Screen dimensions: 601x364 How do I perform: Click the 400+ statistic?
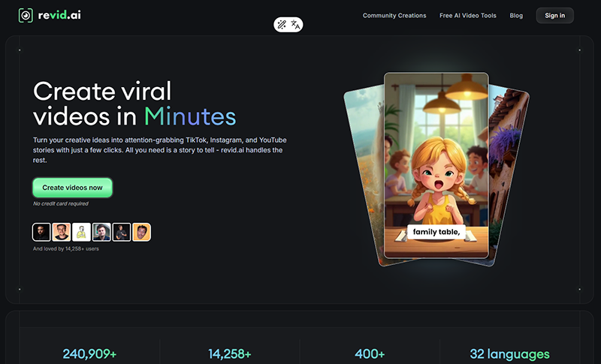coord(370,354)
